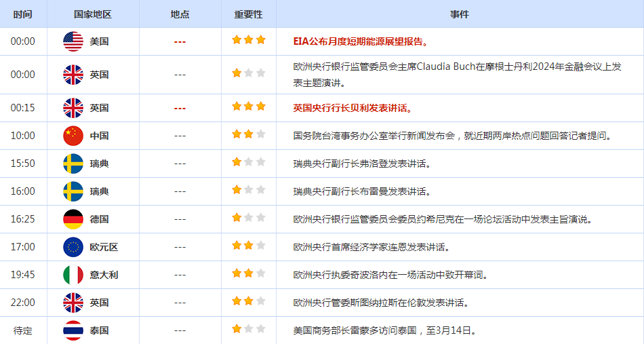The image size is (644, 344).
Task: Open the red EIA月度短期能源展望报告 event
Action: [361, 41]
